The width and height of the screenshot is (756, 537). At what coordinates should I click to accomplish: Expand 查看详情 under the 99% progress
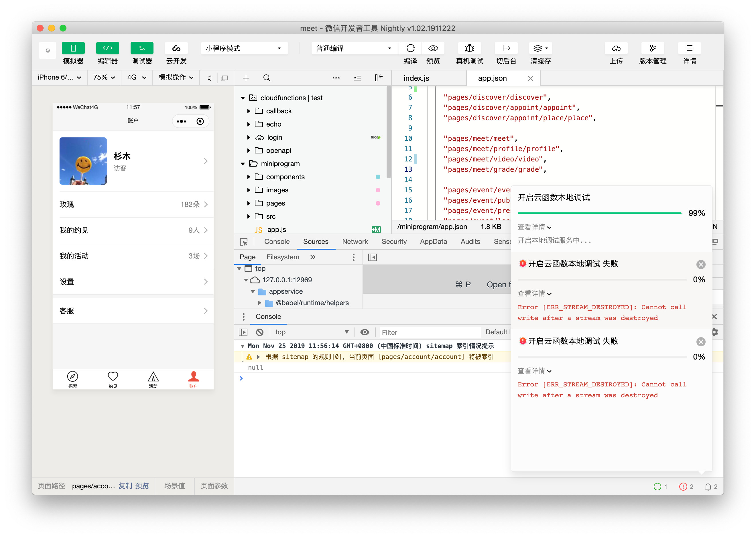pyautogui.click(x=534, y=227)
